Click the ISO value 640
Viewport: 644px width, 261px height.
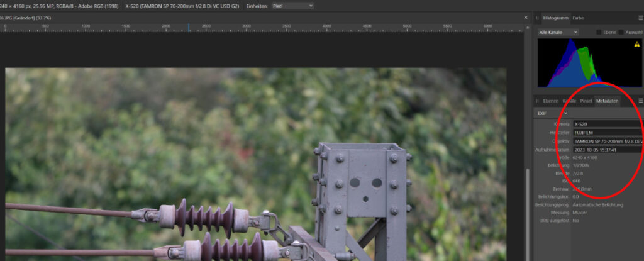576,181
